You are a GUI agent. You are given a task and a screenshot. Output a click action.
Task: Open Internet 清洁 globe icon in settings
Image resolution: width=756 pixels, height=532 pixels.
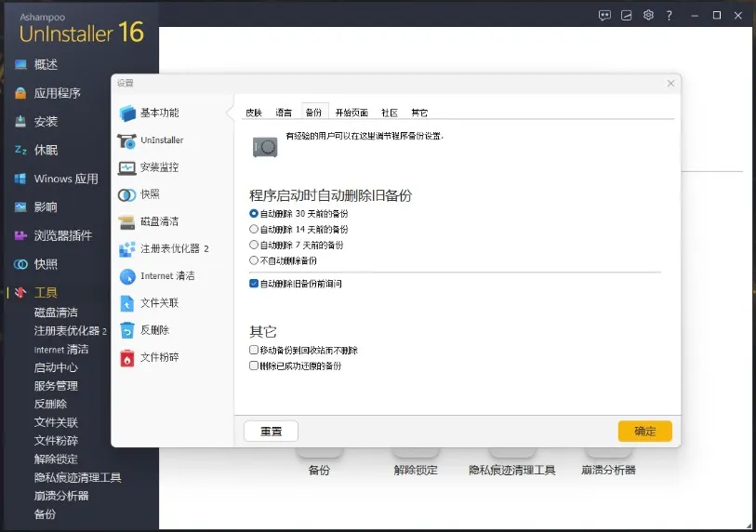coord(127,276)
